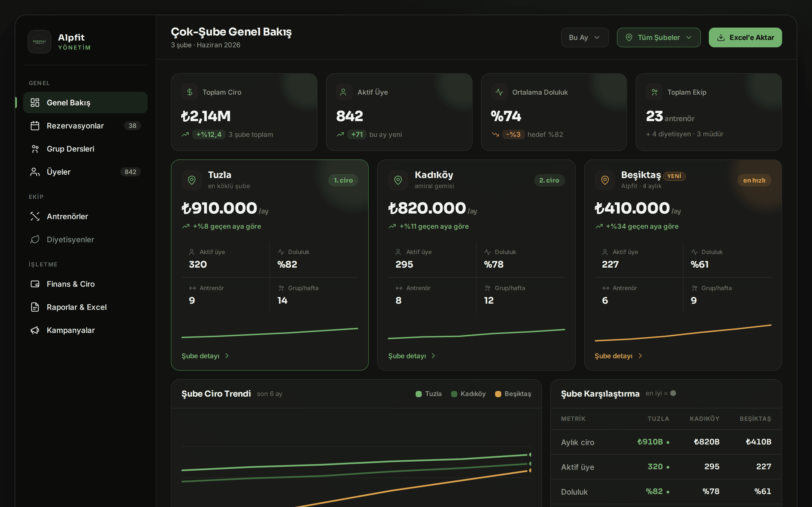Open Rezervasyonlar calendar icon in sidebar

(35, 126)
